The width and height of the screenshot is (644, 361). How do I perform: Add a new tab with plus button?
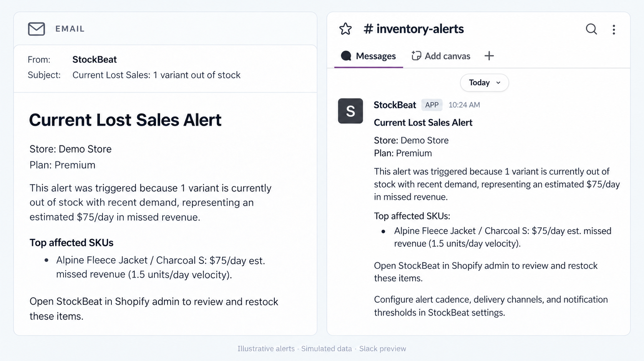(x=489, y=56)
